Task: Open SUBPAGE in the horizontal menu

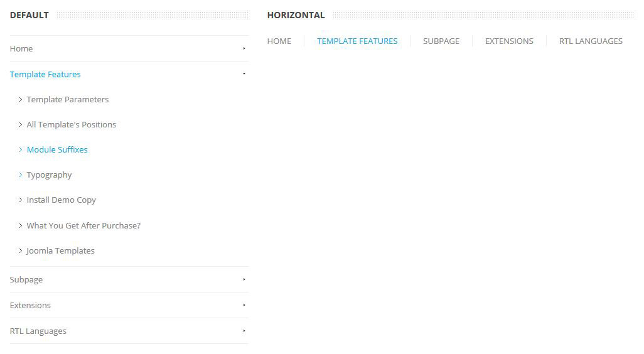Action: click(x=441, y=41)
